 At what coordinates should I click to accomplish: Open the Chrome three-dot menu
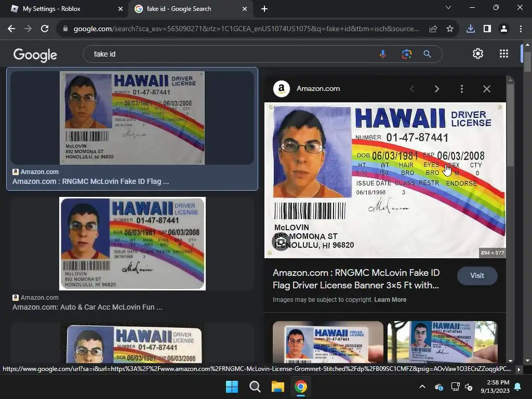[x=521, y=29]
